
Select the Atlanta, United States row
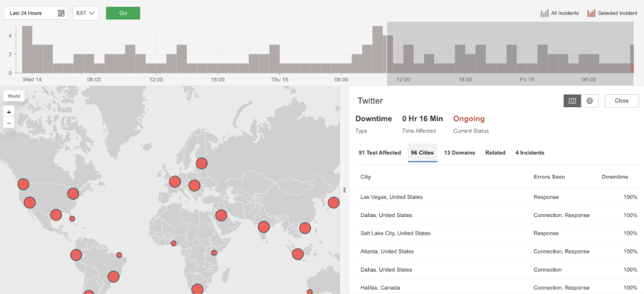coord(497,251)
